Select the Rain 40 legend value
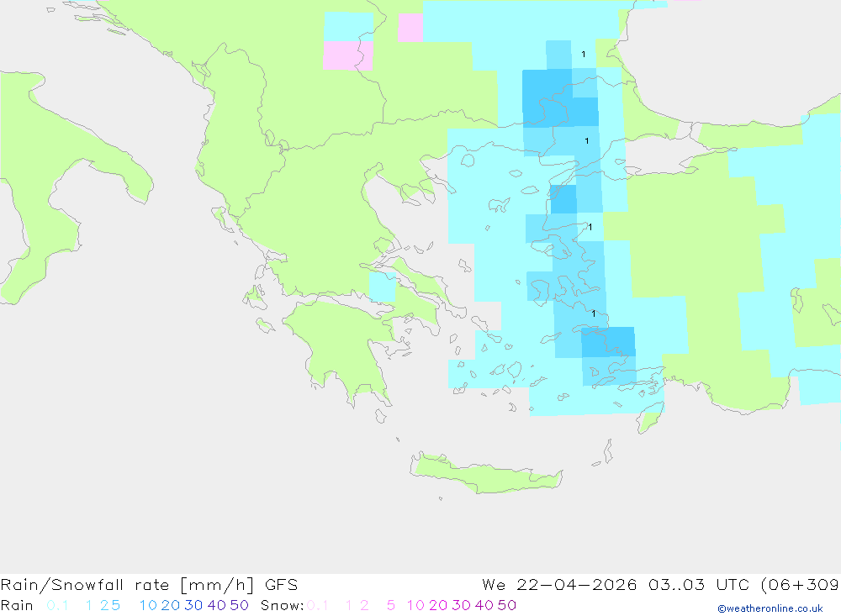The height and width of the screenshot is (616, 841). (x=217, y=605)
